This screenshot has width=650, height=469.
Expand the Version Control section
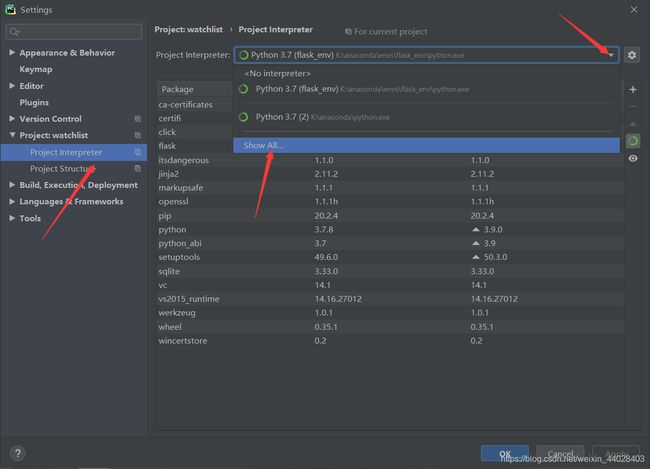(x=12, y=119)
